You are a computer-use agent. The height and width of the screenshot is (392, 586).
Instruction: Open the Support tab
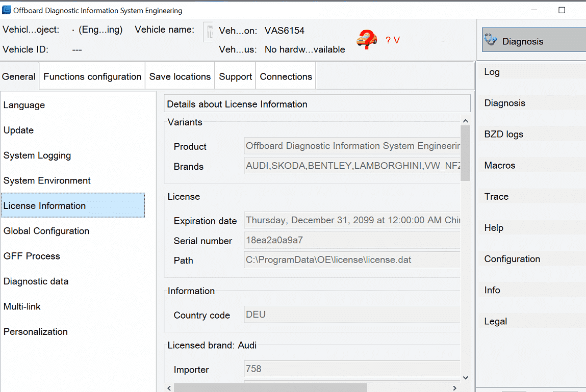click(x=235, y=76)
